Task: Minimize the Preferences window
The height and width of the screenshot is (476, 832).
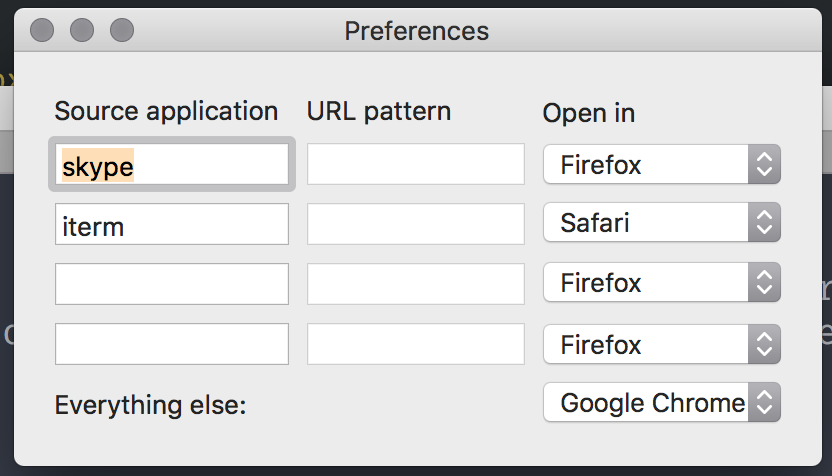Action: coord(82,31)
